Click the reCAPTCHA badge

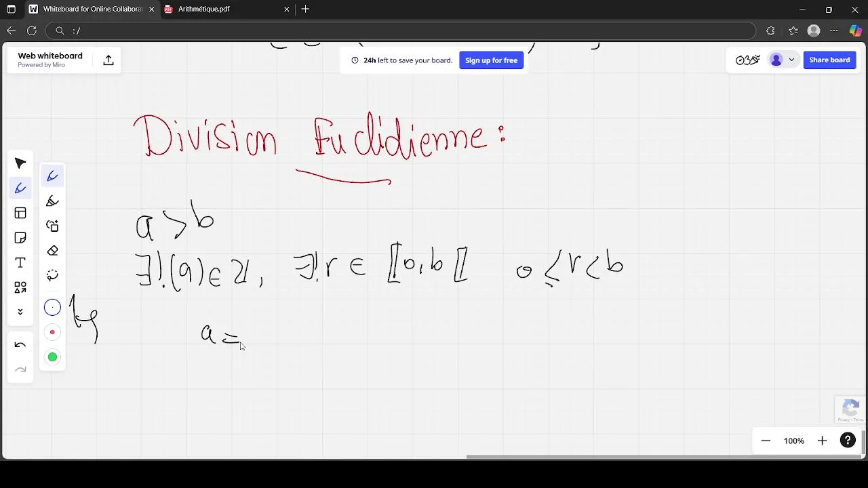[850, 410]
